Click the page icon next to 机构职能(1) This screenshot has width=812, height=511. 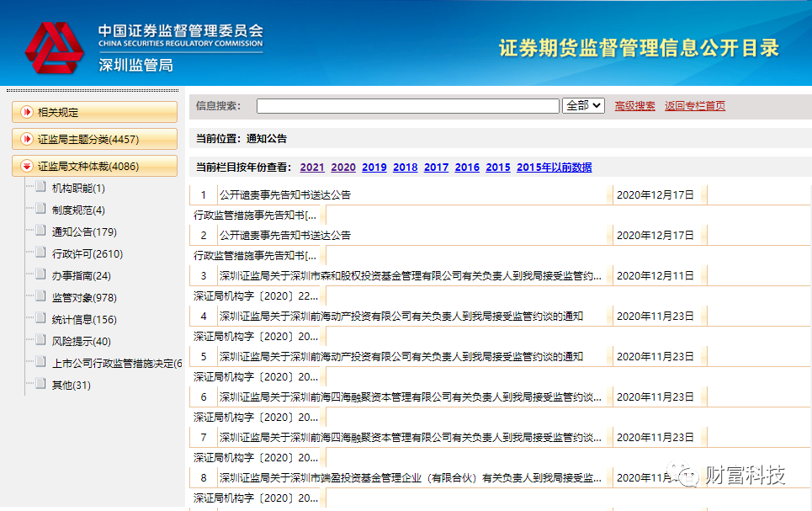pyautogui.click(x=40, y=187)
